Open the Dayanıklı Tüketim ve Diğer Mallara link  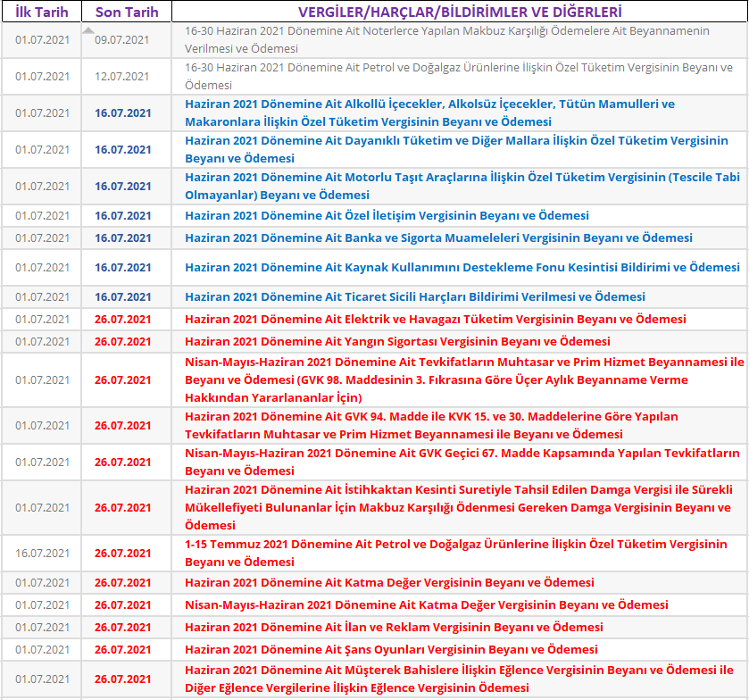pos(456,150)
